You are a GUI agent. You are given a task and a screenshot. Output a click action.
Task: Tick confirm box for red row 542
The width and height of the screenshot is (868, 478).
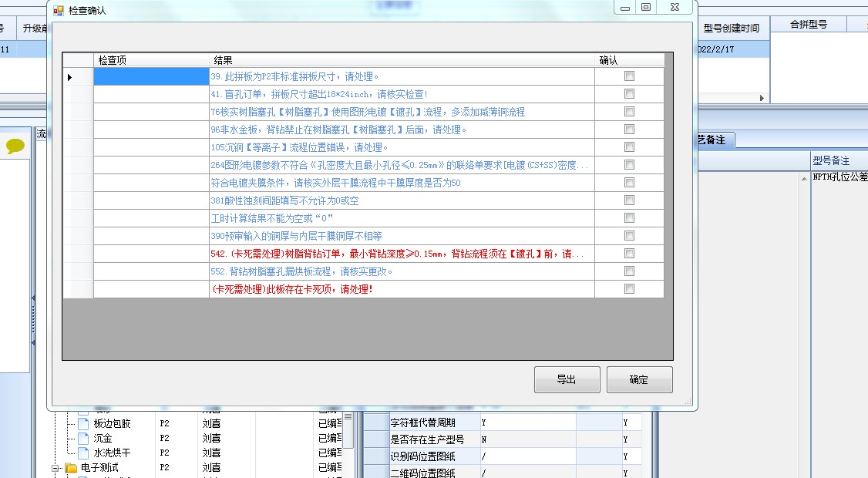(629, 254)
